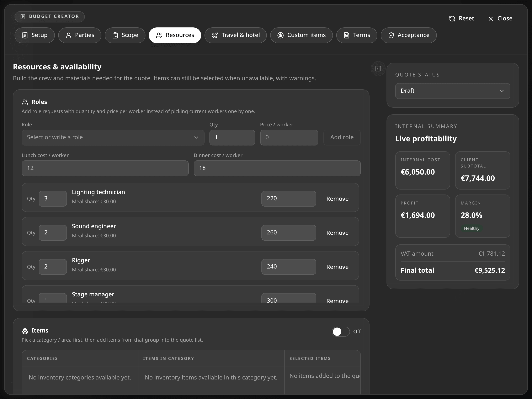
Task: Click the Acceptance shield icon
Action: [391, 35]
